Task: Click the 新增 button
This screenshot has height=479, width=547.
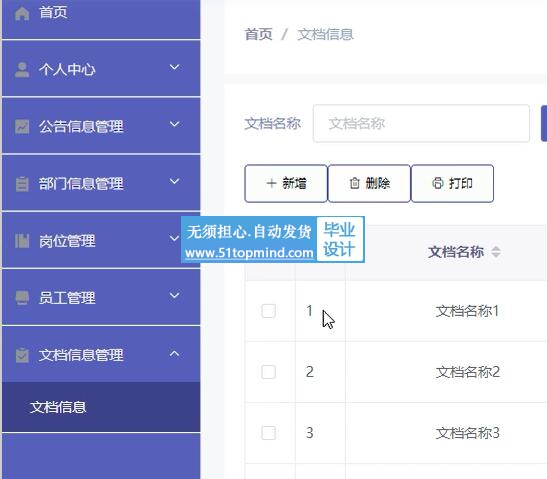Action: [286, 184]
